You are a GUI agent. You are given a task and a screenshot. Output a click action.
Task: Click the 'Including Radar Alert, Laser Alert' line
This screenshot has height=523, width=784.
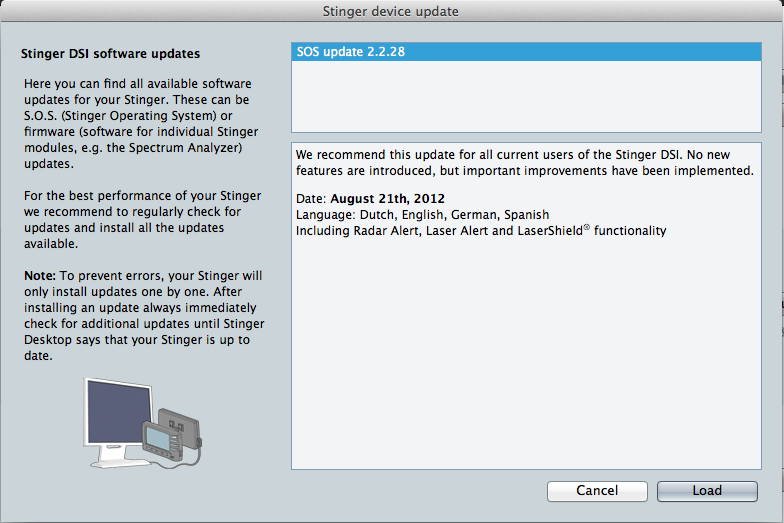[481, 230]
